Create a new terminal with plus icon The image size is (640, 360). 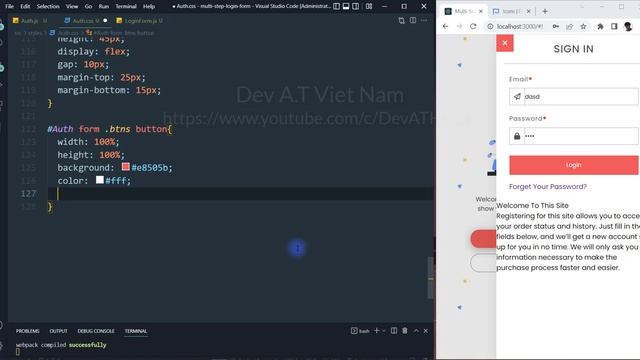point(377,331)
